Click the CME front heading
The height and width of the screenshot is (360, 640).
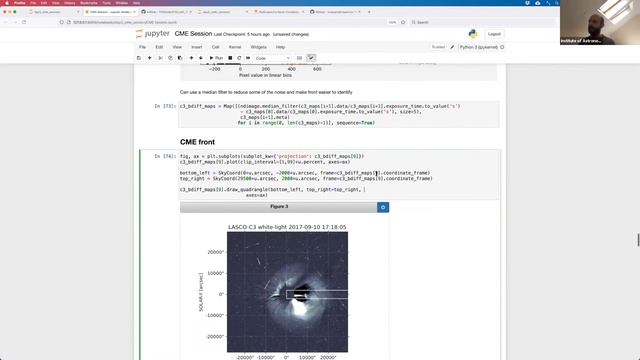(197, 142)
